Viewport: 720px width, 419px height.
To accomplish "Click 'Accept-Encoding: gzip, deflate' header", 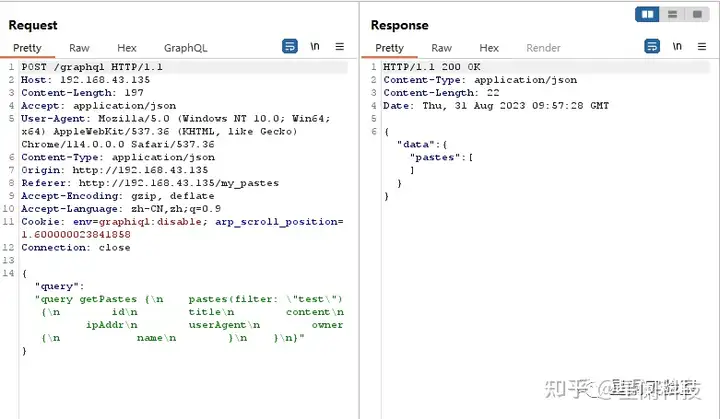I will 118,196.
